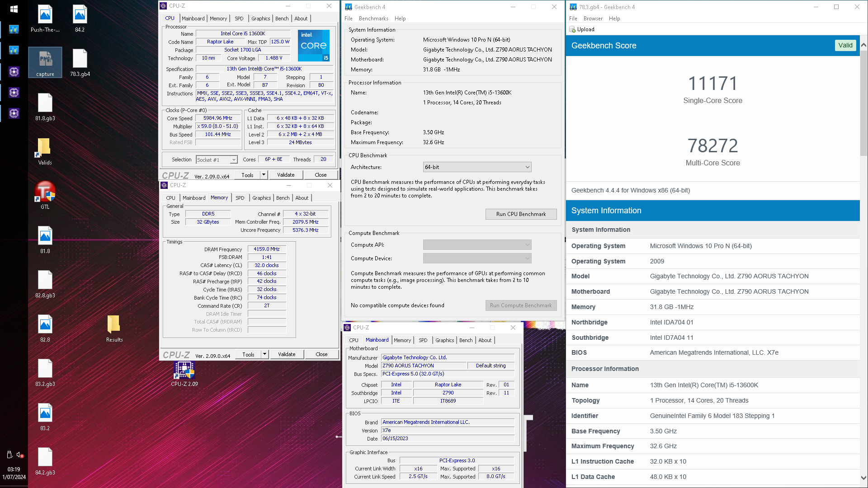Open Browser menu in 78.3.gb4 window
This screenshot has height=488, width=868.
pos(593,19)
